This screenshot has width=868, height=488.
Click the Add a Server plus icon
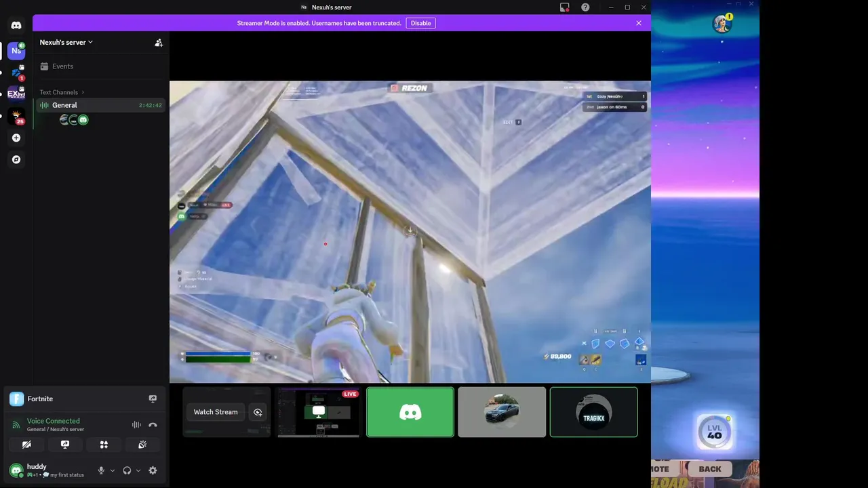point(16,138)
